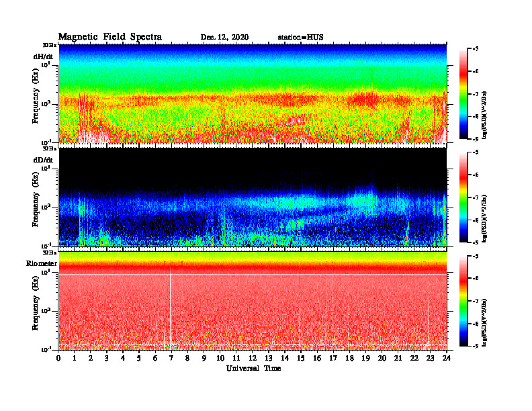Click the "32Hz" label atop dH/dt panel

pyautogui.click(x=50, y=45)
